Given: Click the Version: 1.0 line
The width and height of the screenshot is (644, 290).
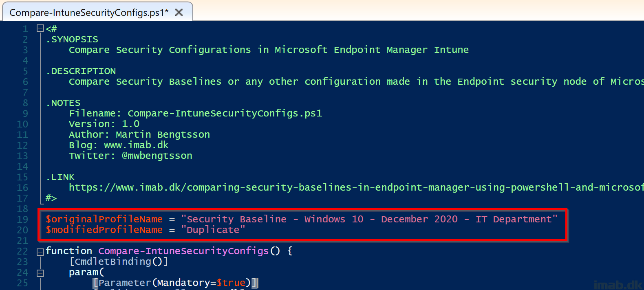Looking at the screenshot, I should [x=104, y=124].
